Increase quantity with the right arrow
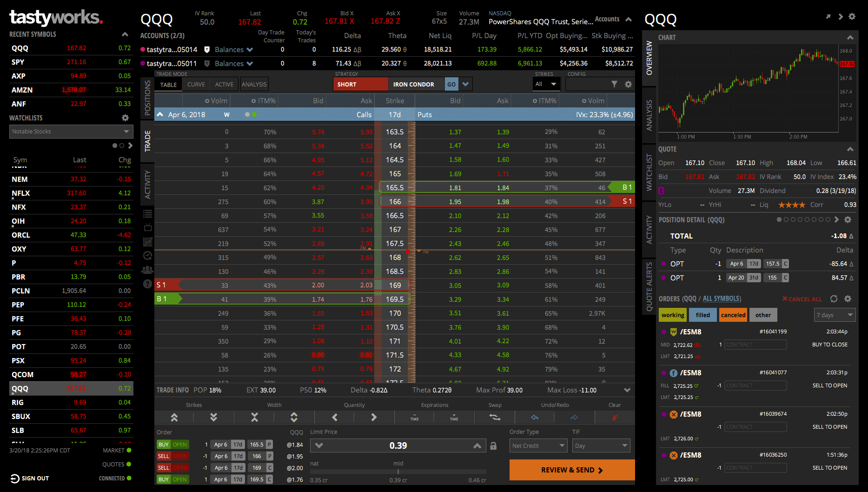This screenshot has width=868, height=492. click(x=374, y=417)
